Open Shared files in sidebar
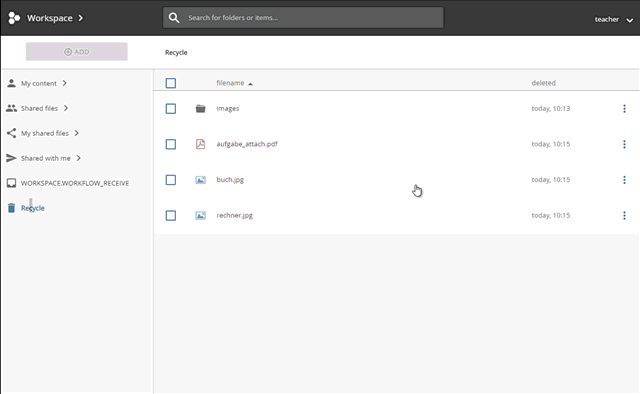The width and height of the screenshot is (640, 394). 39,108
